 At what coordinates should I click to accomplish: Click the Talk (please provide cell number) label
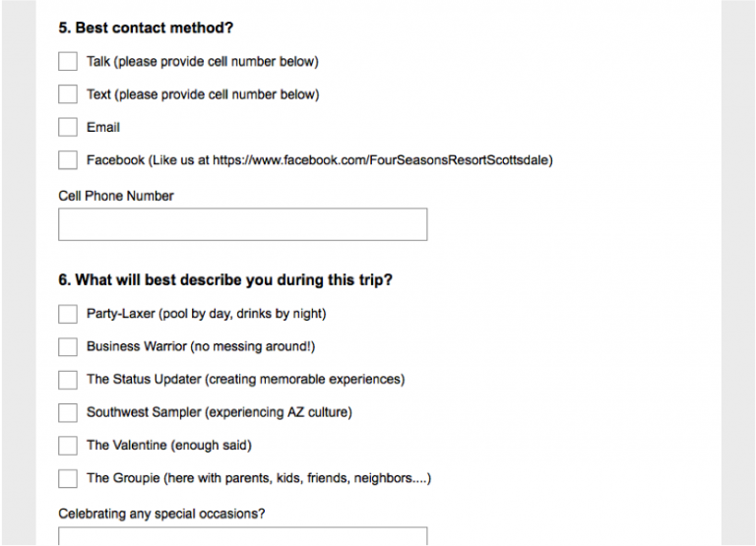coord(203,62)
